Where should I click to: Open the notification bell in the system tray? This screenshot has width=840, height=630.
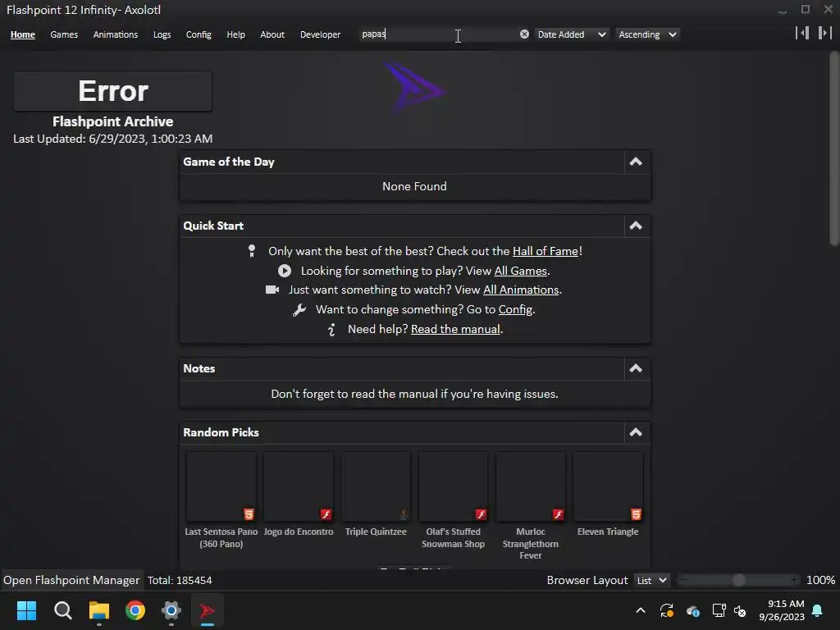click(818, 610)
